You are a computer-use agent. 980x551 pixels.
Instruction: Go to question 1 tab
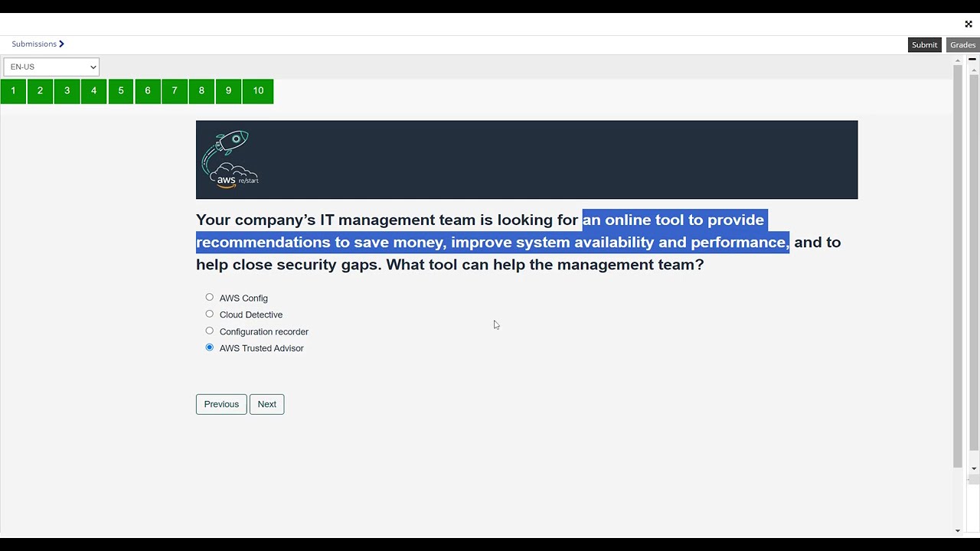click(x=13, y=91)
